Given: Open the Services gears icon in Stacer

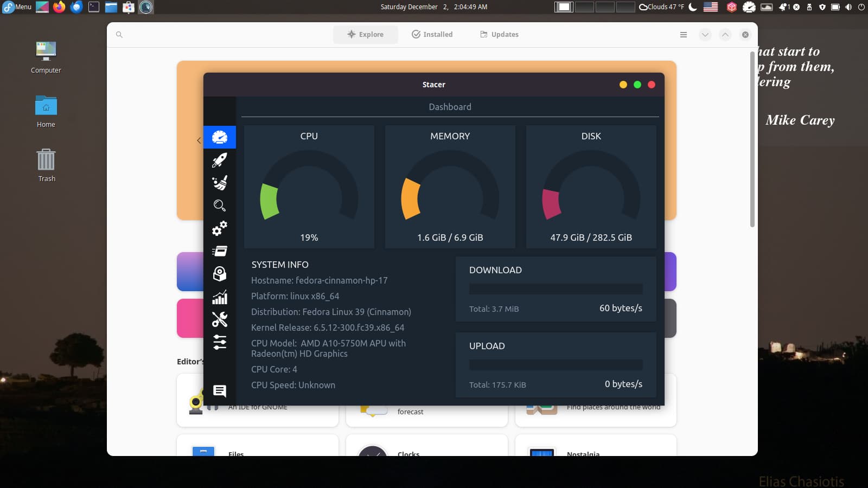Looking at the screenshot, I should (x=220, y=228).
